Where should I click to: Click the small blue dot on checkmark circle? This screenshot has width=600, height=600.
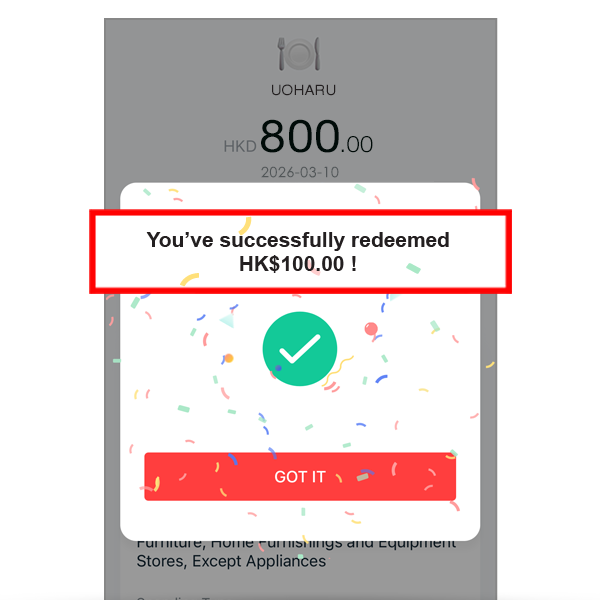coord(278,368)
